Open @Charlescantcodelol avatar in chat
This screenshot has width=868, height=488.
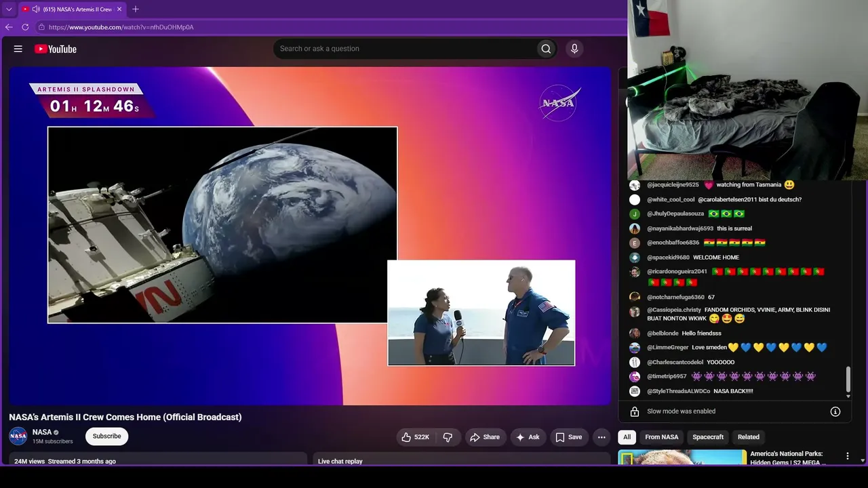tap(635, 363)
